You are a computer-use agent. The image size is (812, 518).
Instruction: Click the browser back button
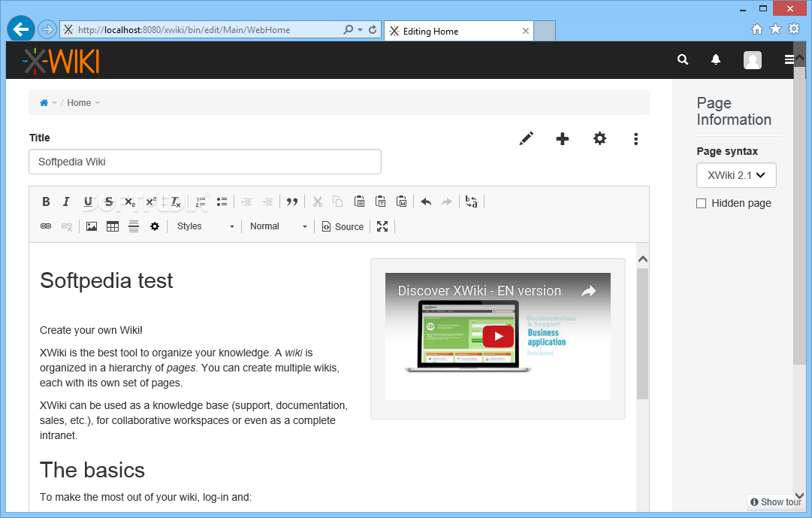[21, 29]
